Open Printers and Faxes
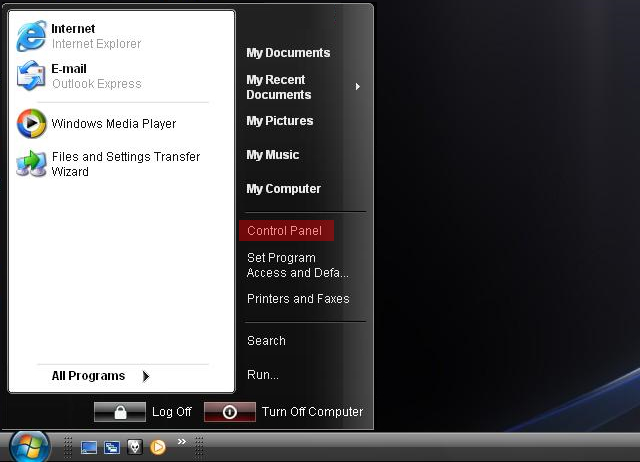This screenshot has height=462, width=640. tap(298, 299)
